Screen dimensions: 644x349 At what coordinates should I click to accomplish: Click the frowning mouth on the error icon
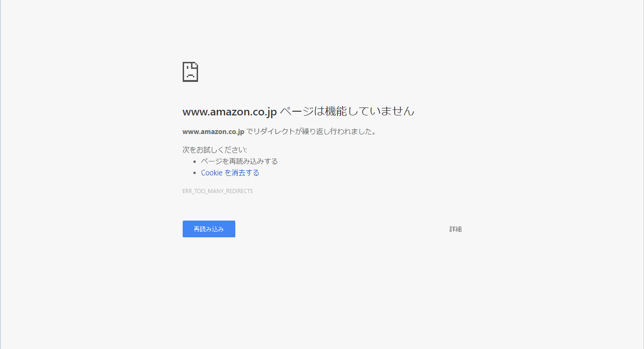pos(190,76)
